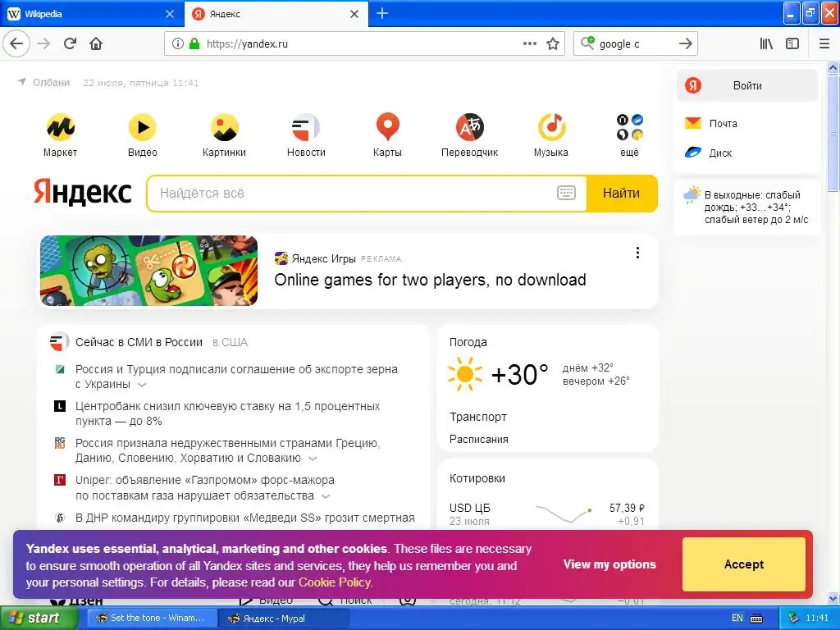Click View my options in cookie banner
840x630 pixels.
[x=609, y=564]
